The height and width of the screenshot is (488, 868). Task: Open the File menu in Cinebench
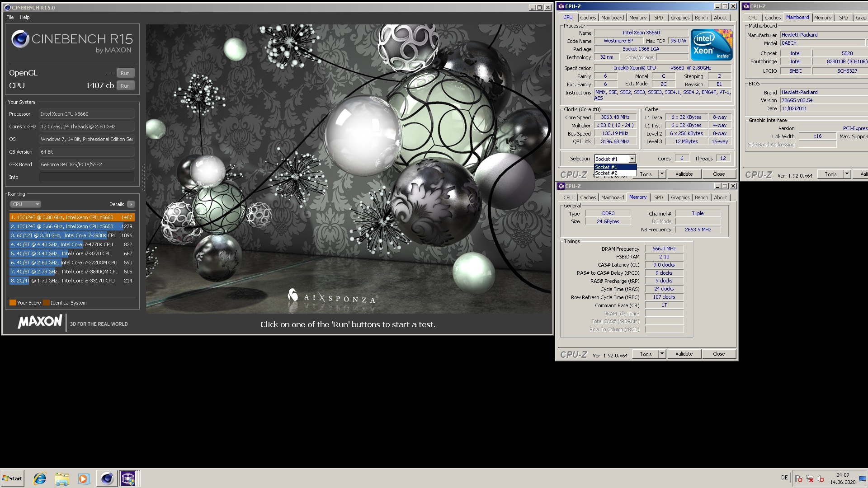10,17
